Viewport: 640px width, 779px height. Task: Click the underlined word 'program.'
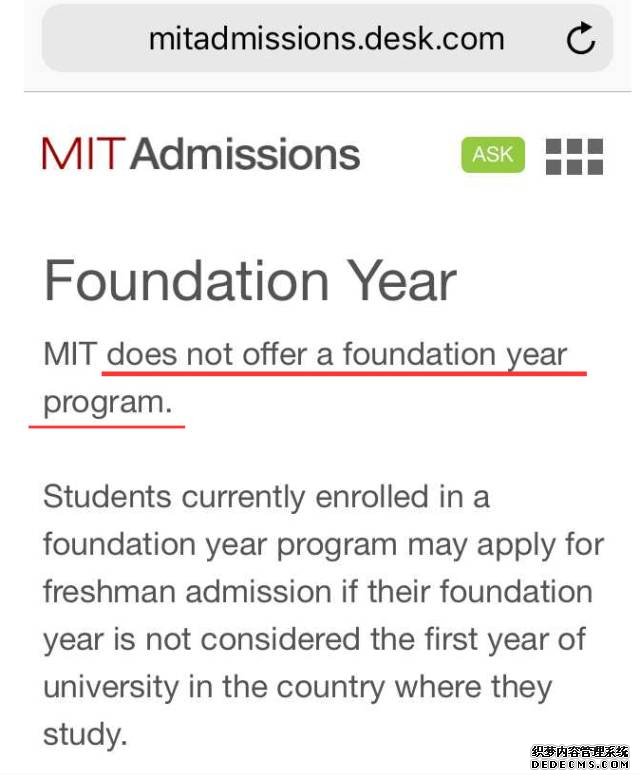pos(108,403)
